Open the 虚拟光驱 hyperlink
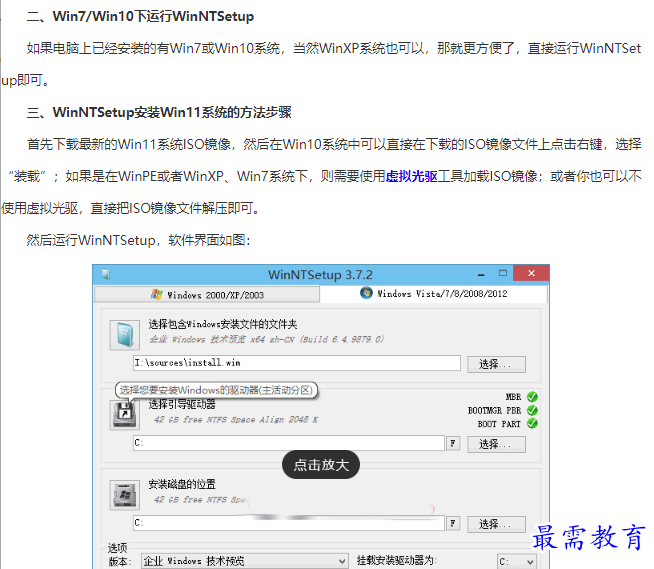654x569 pixels. (411, 176)
